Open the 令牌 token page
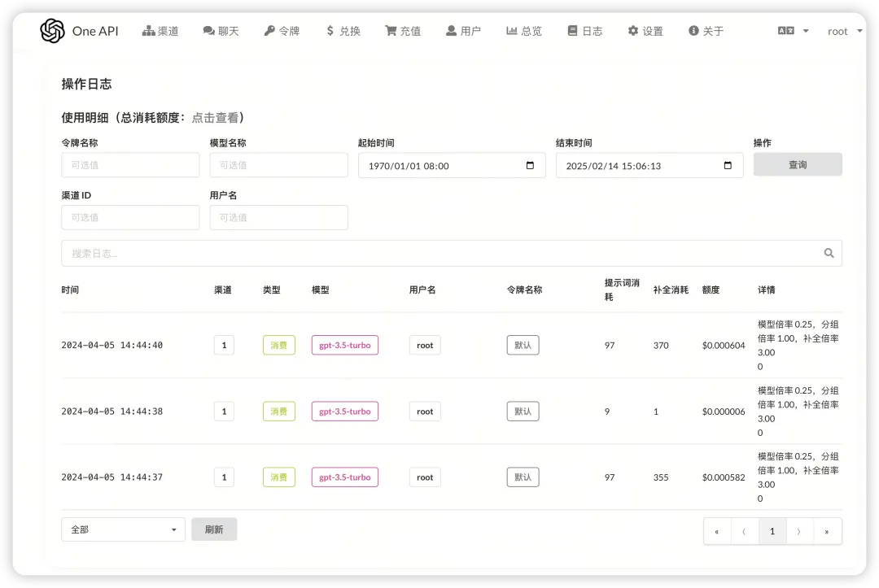Viewport: 879px width, 588px height. (282, 31)
